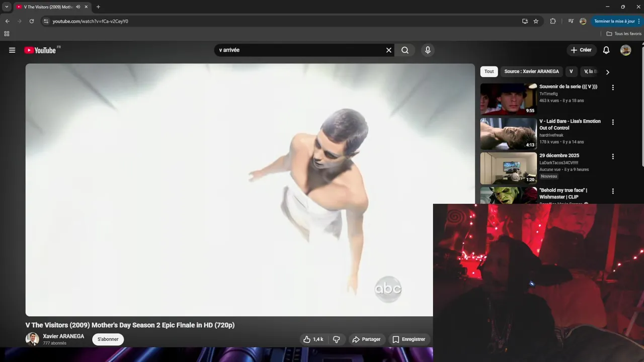Open the tab search dropdown arrow

coord(7,7)
